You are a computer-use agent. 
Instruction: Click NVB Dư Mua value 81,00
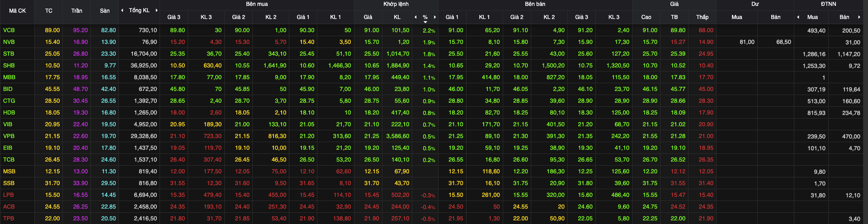[x=747, y=42]
